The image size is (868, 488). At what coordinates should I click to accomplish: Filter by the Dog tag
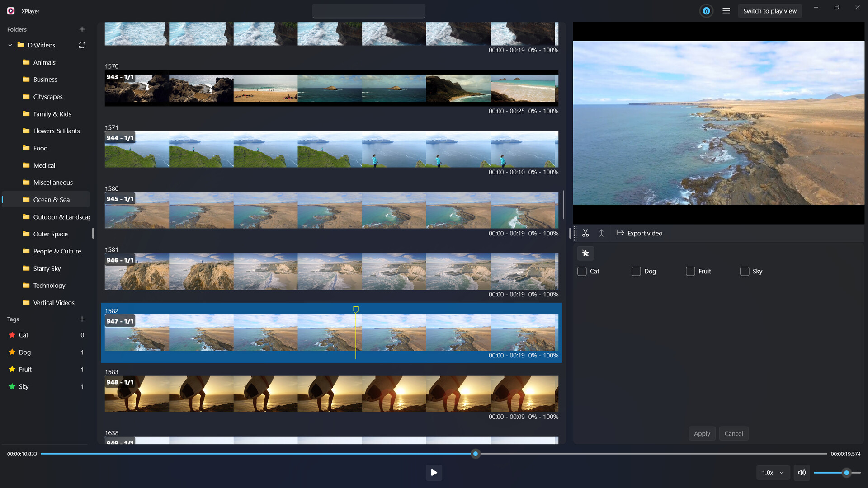(x=25, y=352)
